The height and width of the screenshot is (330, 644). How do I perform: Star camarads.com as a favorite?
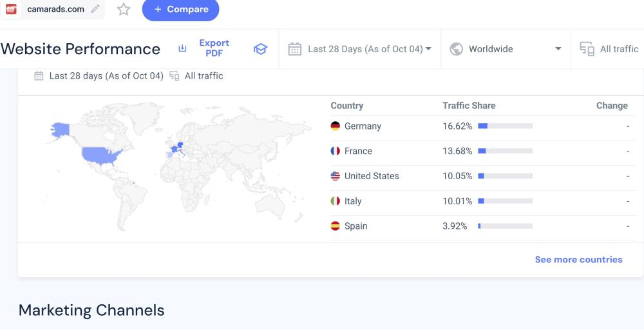(124, 9)
